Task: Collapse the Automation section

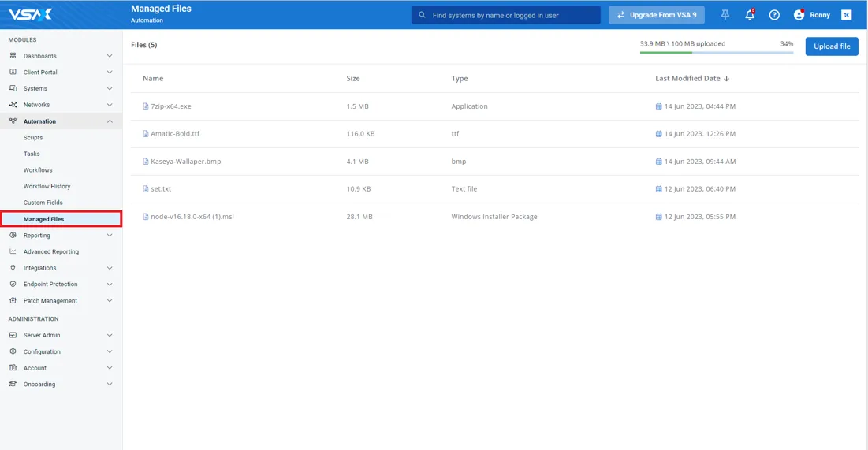Action: (x=110, y=121)
